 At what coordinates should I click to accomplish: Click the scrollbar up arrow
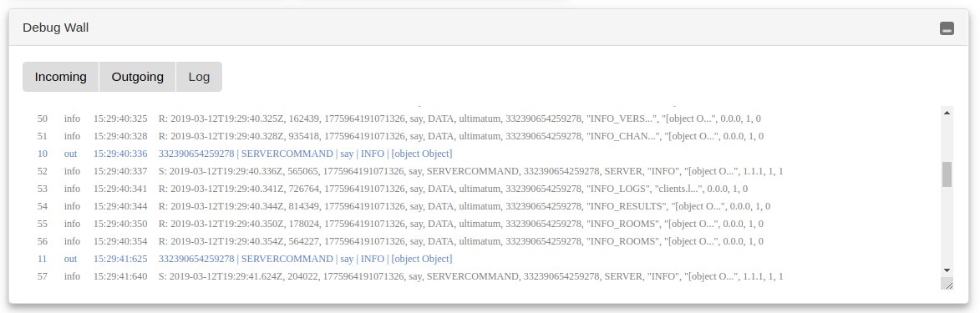[947, 113]
